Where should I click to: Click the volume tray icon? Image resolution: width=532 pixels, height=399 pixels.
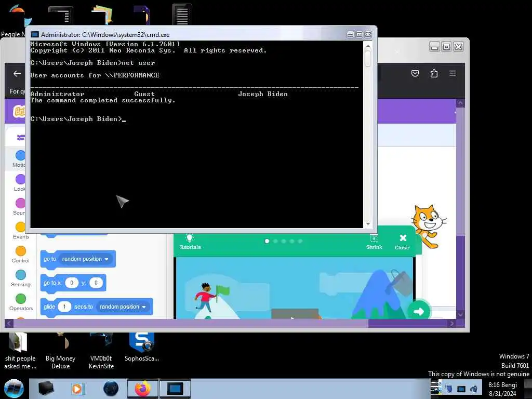coord(474,389)
